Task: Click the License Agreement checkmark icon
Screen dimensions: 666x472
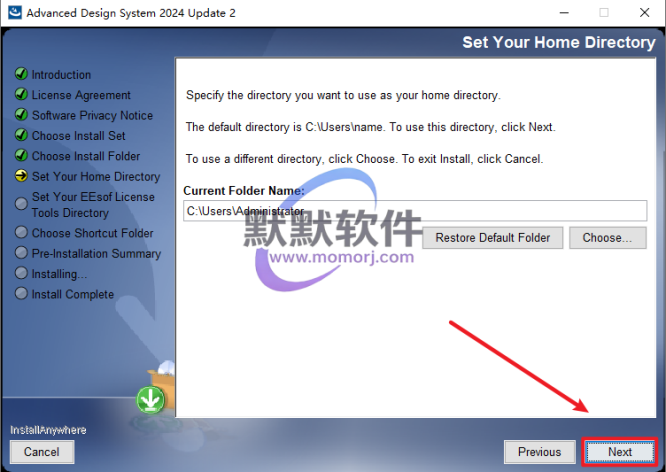Action: 21,94
